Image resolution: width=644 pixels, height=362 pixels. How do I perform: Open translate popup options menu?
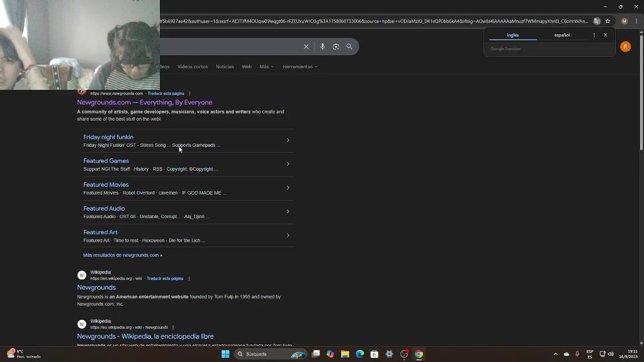coord(594,35)
